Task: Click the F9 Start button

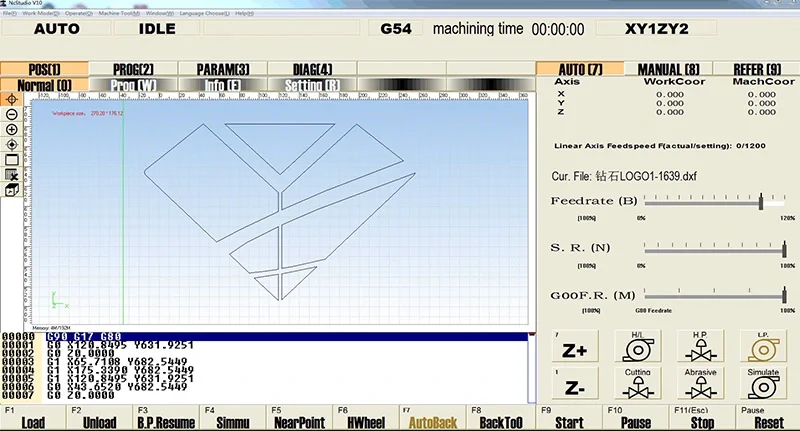Action: (569, 418)
